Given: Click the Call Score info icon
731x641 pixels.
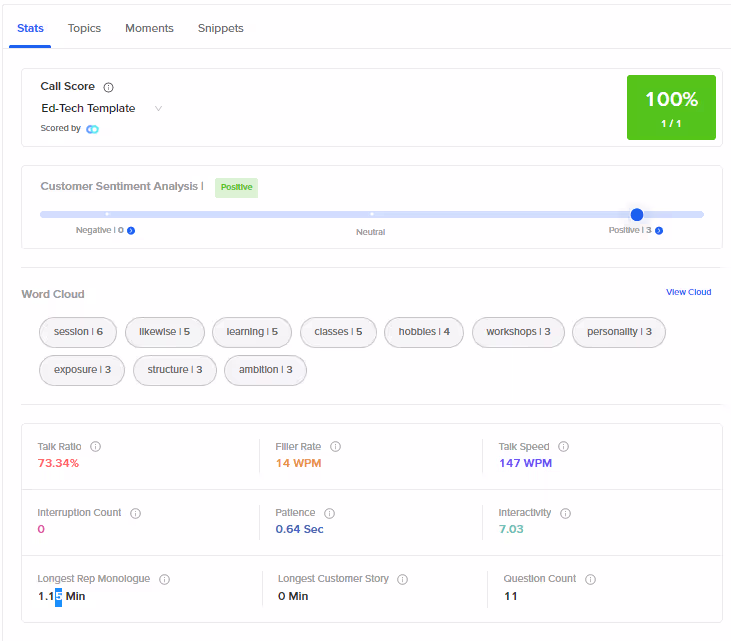Looking at the screenshot, I should tap(108, 87).
